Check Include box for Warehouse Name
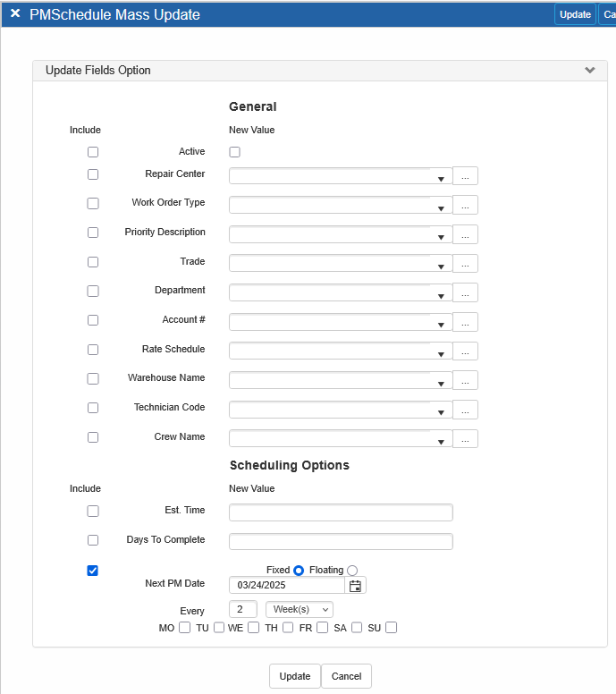616x694 pixels. [x=93, y=378]
